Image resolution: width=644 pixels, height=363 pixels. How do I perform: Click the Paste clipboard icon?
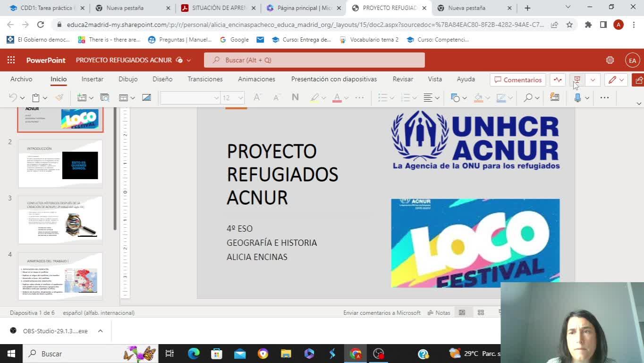(35, 97)
